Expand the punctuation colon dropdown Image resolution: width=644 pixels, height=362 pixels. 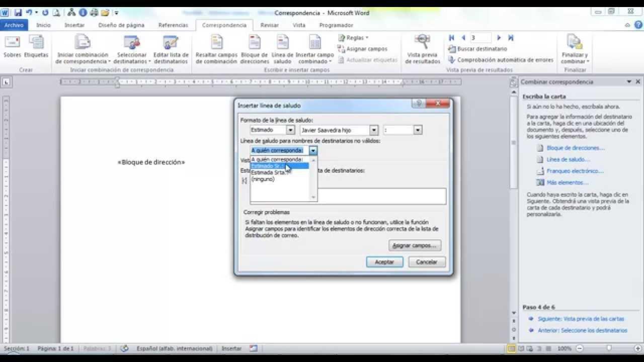click(418, 130)
